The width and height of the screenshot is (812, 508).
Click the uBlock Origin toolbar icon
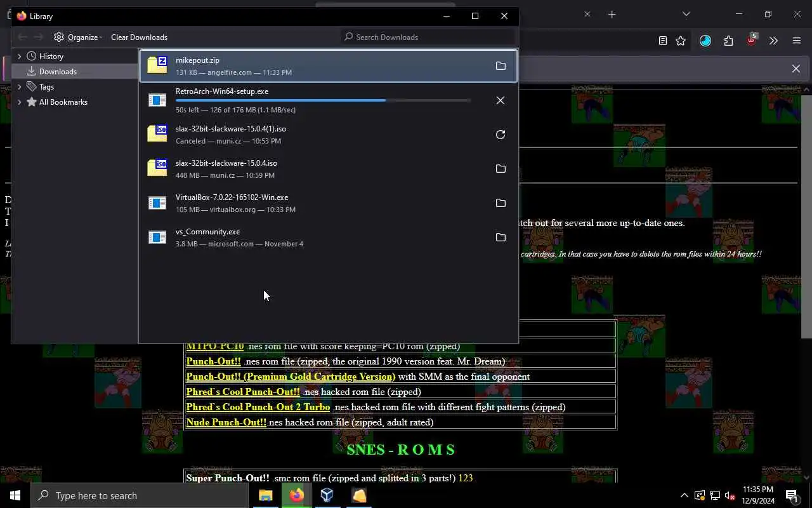coord(752,40)
